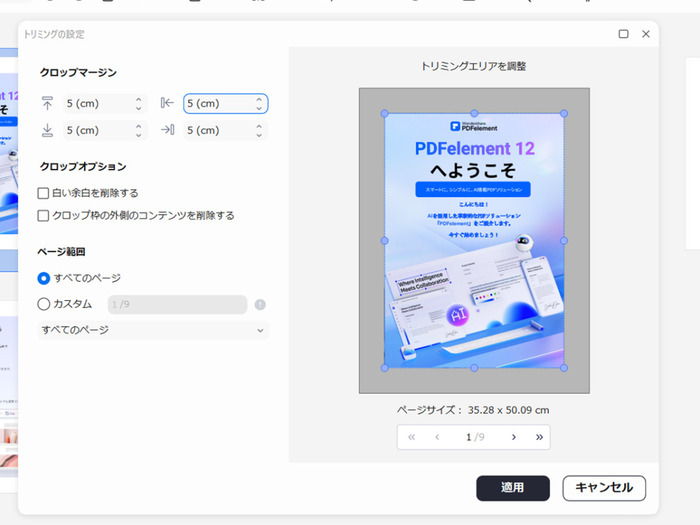Click the top margin icon

pyautogui.click(x=47, y=104)
